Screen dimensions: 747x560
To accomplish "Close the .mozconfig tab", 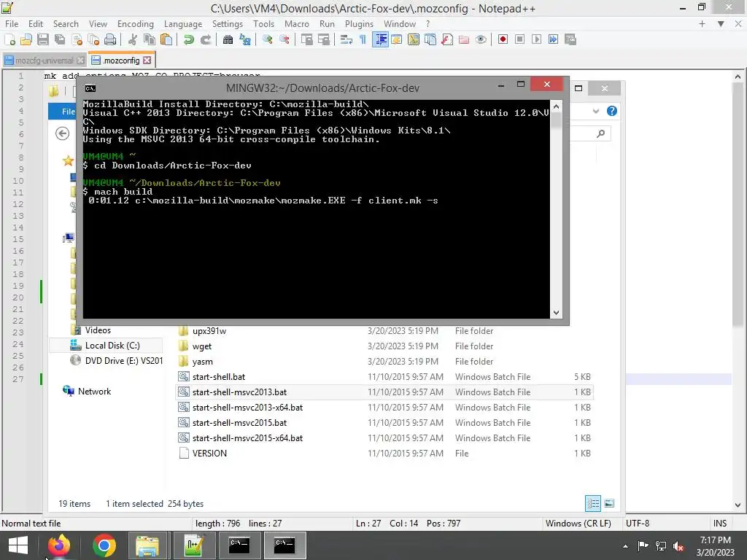I will (147, 61).
